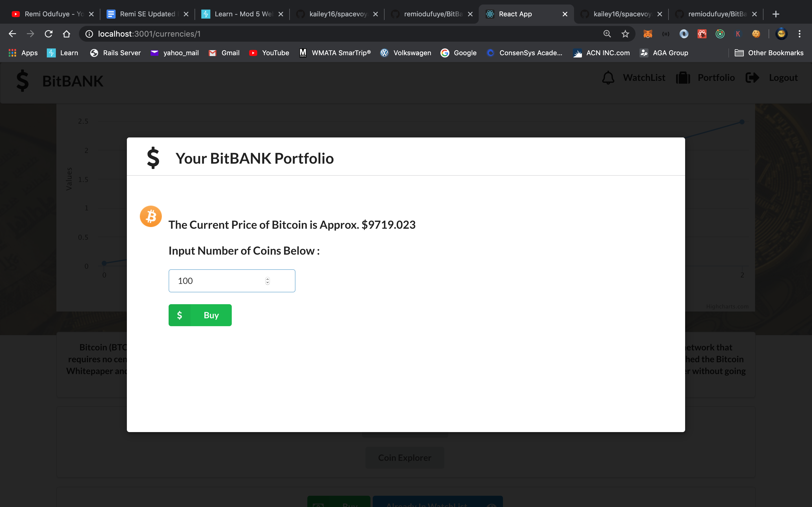Open Chrome three-dot menu
The width and height of the screenshot is (812, 507).
tap(800, 34)
